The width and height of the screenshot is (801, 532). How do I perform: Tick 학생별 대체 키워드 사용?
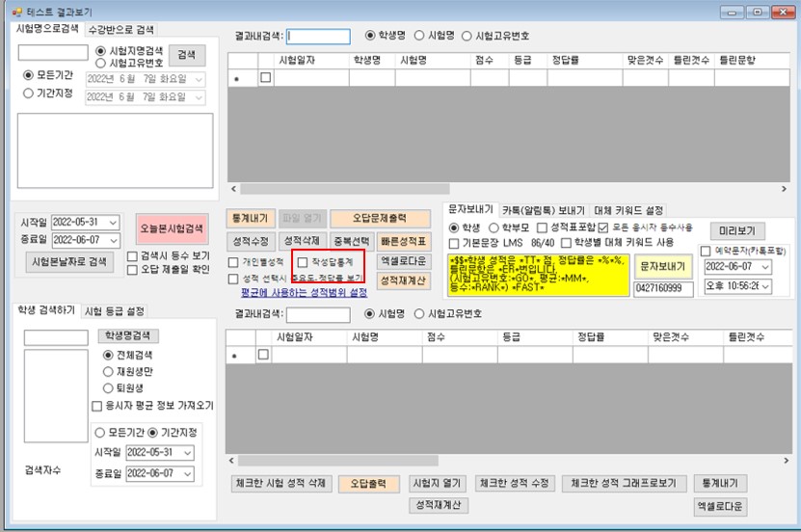[566, 243]
